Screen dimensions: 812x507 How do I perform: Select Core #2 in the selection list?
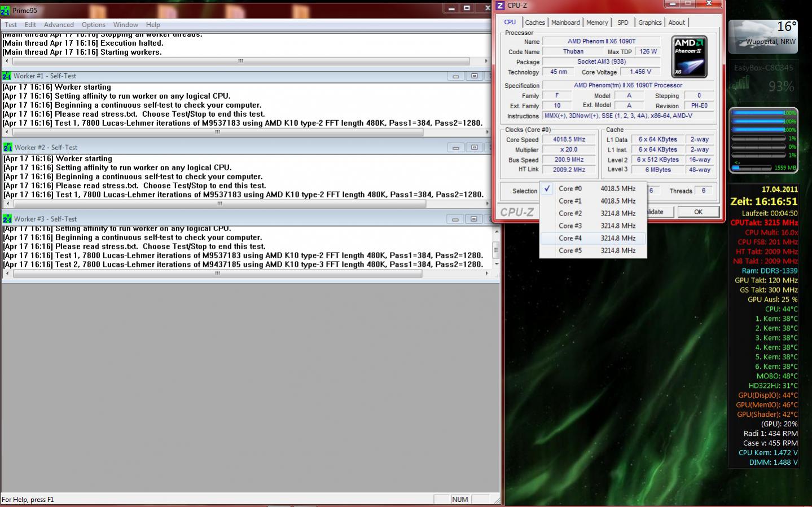click(593, 213)
